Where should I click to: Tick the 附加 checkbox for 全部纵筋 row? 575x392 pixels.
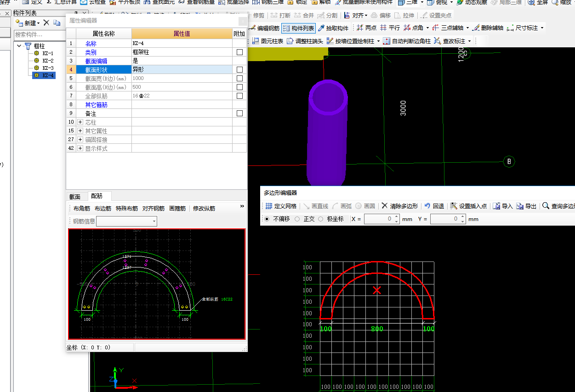pyautogui.click(x=239, y=96)
